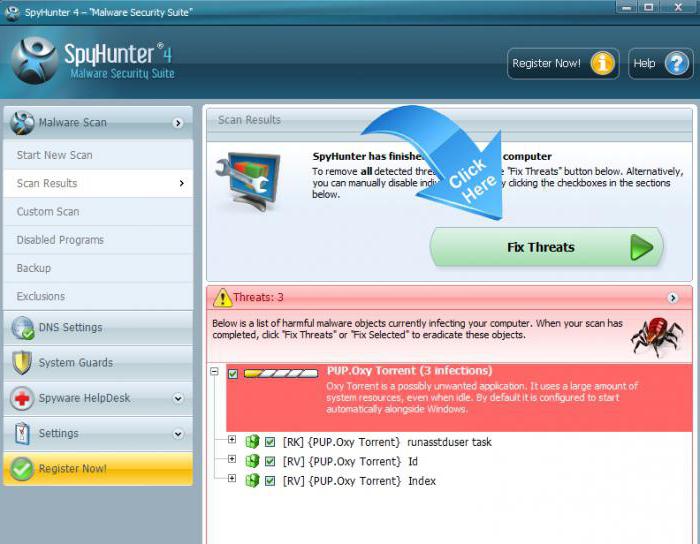
Task: Expand the runasstduser task tree node
Action: pyautogui.click(x=232, y=440)
